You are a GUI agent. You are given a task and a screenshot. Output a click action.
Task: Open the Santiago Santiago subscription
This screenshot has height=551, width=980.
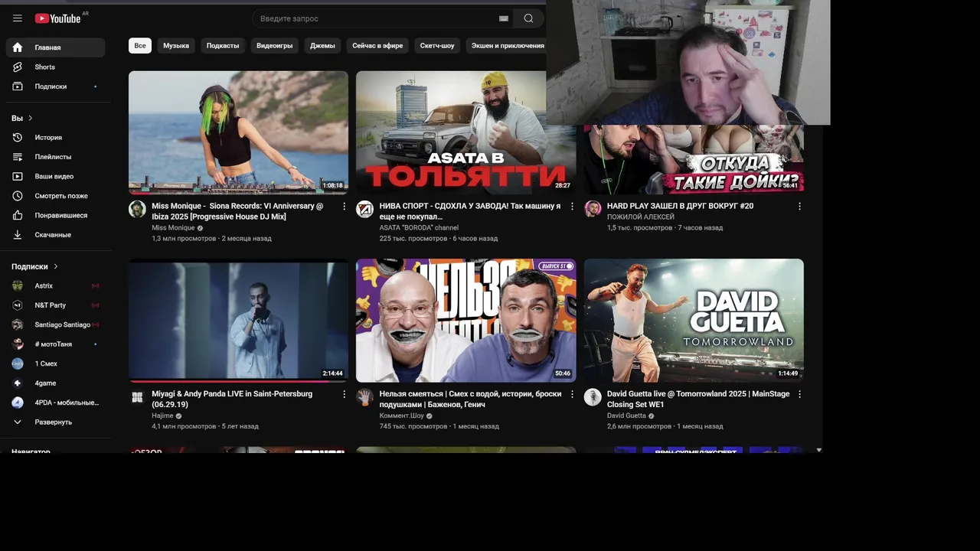55,324
